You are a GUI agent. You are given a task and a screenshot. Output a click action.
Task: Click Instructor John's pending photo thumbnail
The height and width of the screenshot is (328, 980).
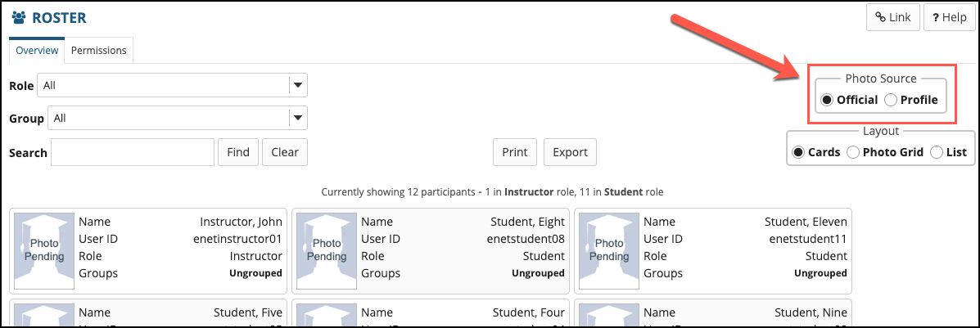pos(44,249)
